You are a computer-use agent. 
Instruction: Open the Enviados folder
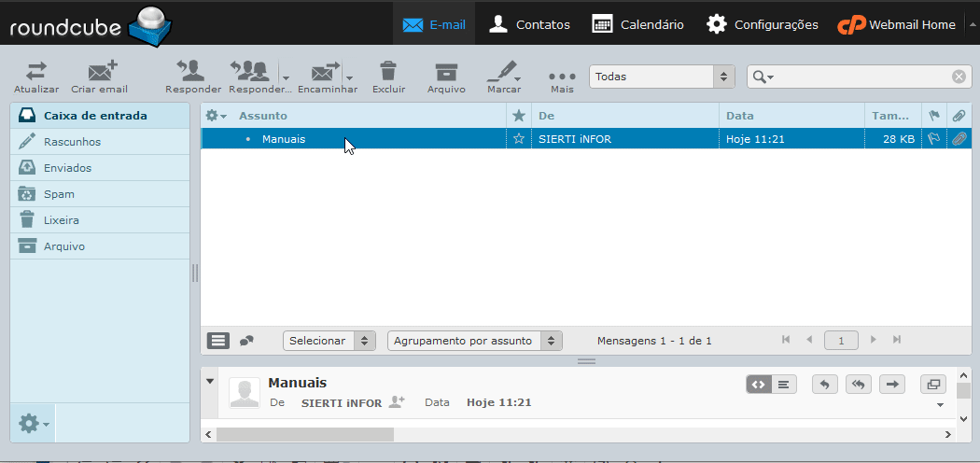point(100,168)
